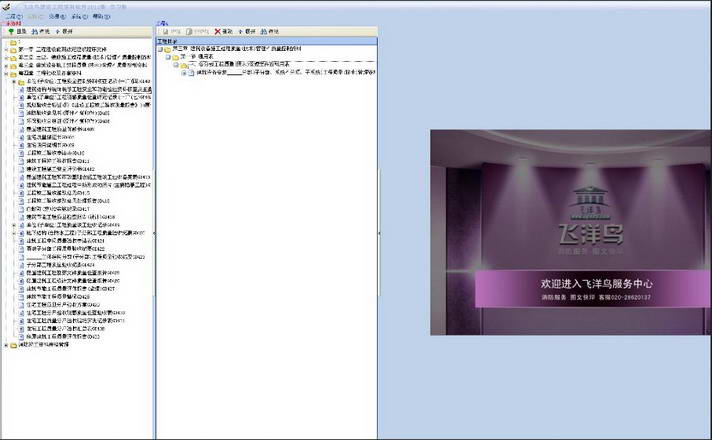Open the 工程 menu in the menu bar
The height and width of the screenshot is (440, 712).
(x=13, y=16)
